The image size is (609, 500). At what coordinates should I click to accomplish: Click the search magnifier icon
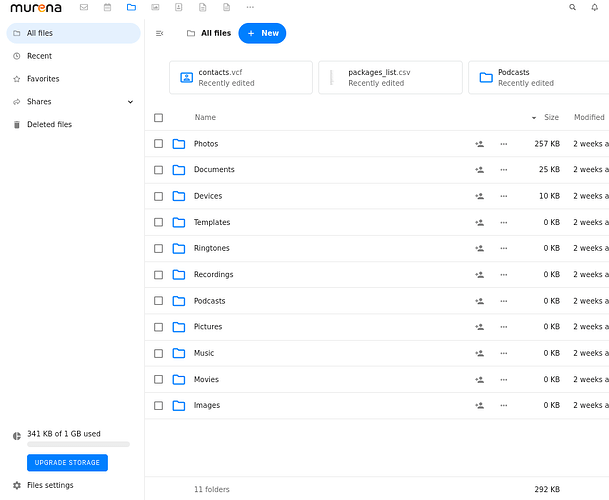pos(572,7)
